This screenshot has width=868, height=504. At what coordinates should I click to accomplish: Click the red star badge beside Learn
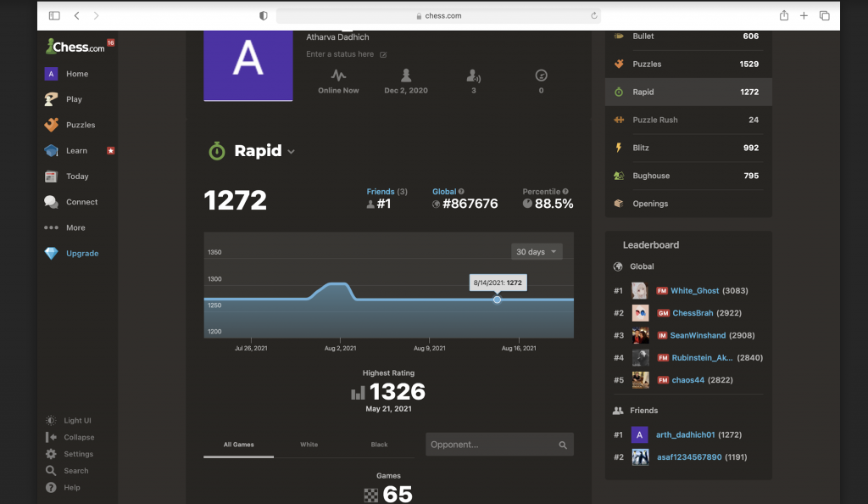tap(111, 151)
